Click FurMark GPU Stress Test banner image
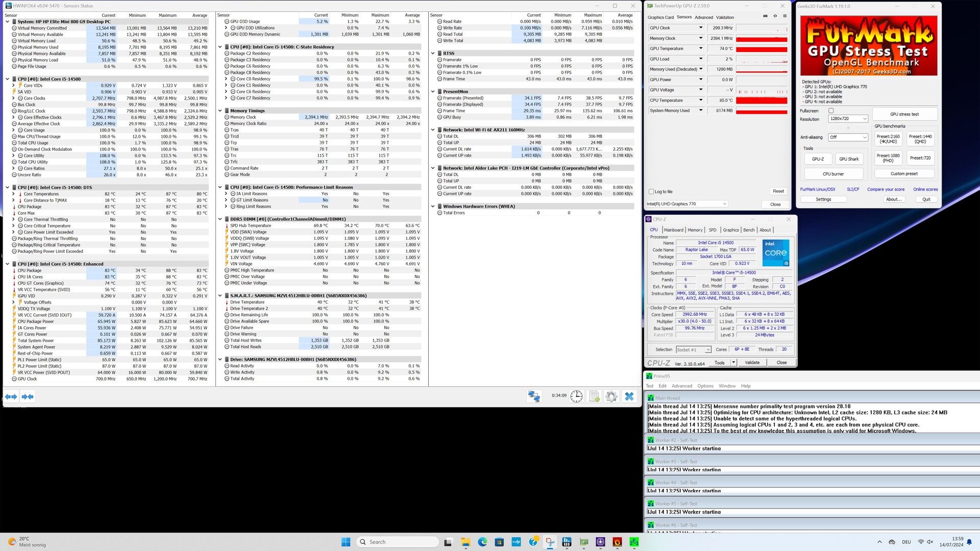Viewport: 980px width, 551px height. [x=869, y=46]
